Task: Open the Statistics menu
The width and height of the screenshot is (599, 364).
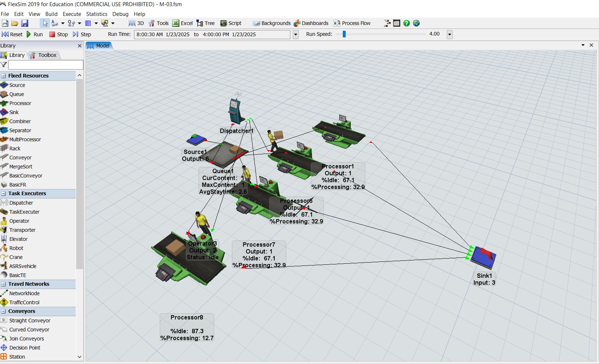Action: pyautogui.click(x=96, y=14)
